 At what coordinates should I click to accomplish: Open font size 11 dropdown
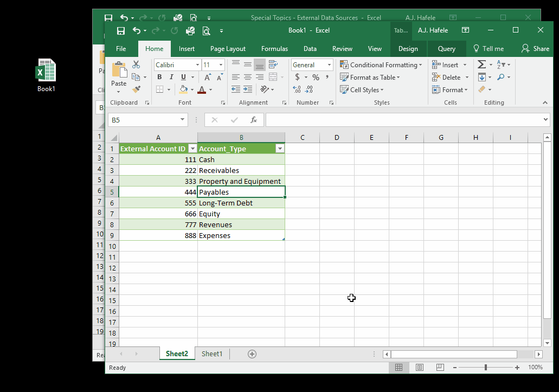pyautogui.click(x=221, y=65)
